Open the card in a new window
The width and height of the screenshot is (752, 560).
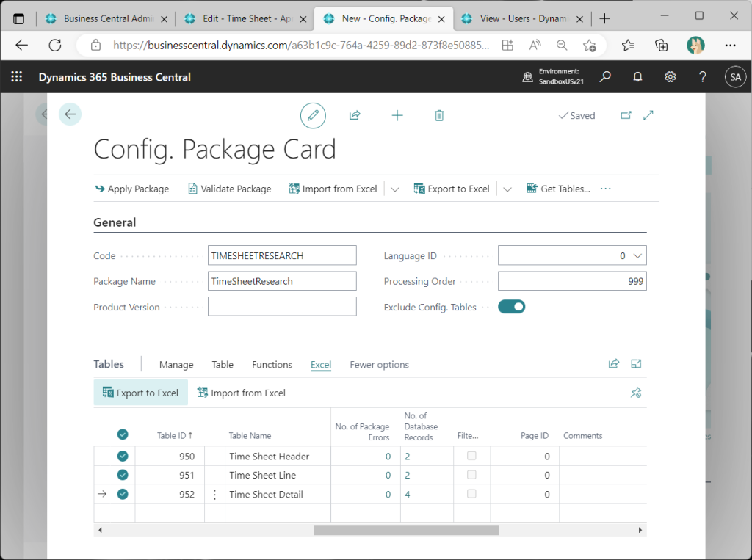point(626,115)
